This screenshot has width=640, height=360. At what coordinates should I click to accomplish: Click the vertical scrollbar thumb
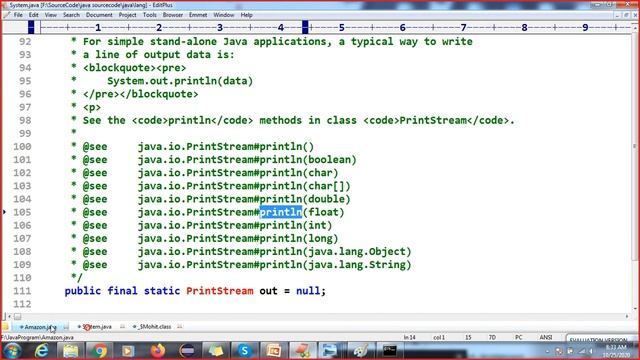634,146
